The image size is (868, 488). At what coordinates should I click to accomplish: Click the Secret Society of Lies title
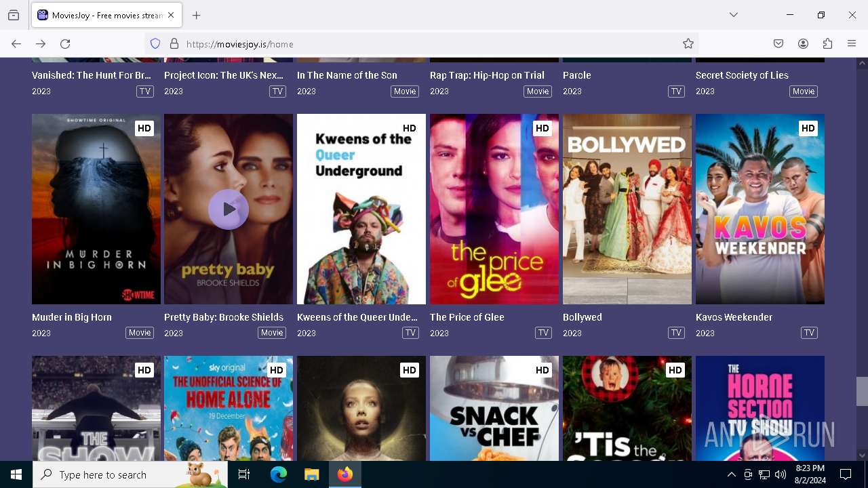click(x=742, y=75)
